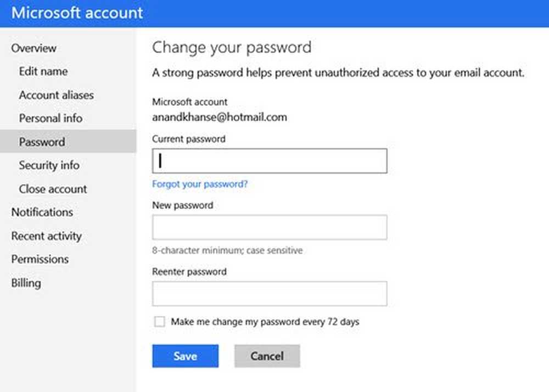Open Account aliases page
The image size is (549, 392).
pyautogui.click(x=56, y=95)
